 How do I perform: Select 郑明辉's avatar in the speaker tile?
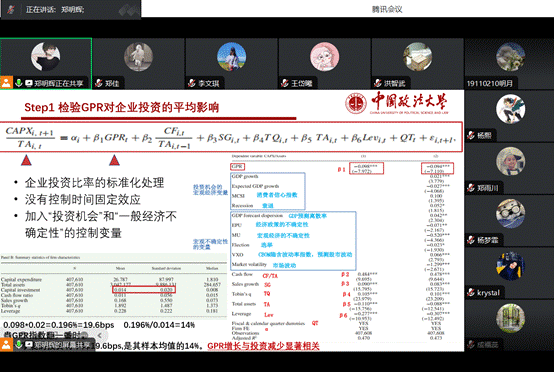pyautogui.click(x=46, y=57)
